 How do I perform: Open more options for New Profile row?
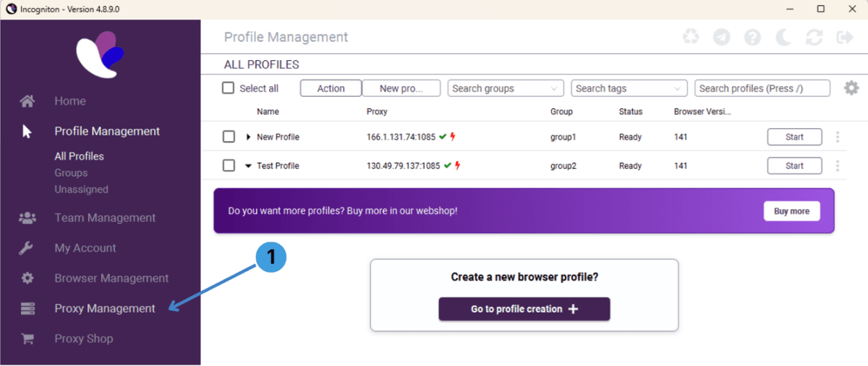838,137
